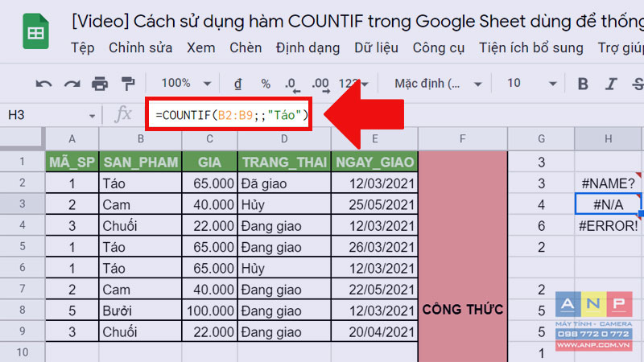
Task: Select the Paint format roller icon
Action: point(128,84)
